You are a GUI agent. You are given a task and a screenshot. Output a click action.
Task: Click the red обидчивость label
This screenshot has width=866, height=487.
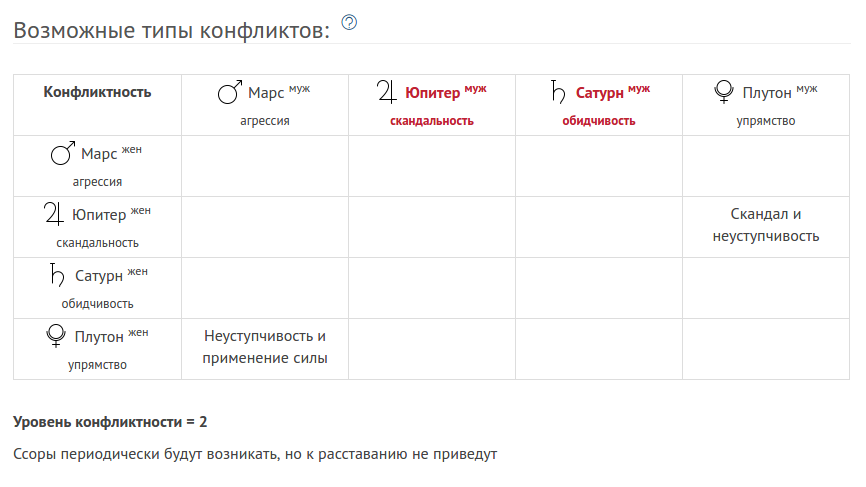pos(599,121)
